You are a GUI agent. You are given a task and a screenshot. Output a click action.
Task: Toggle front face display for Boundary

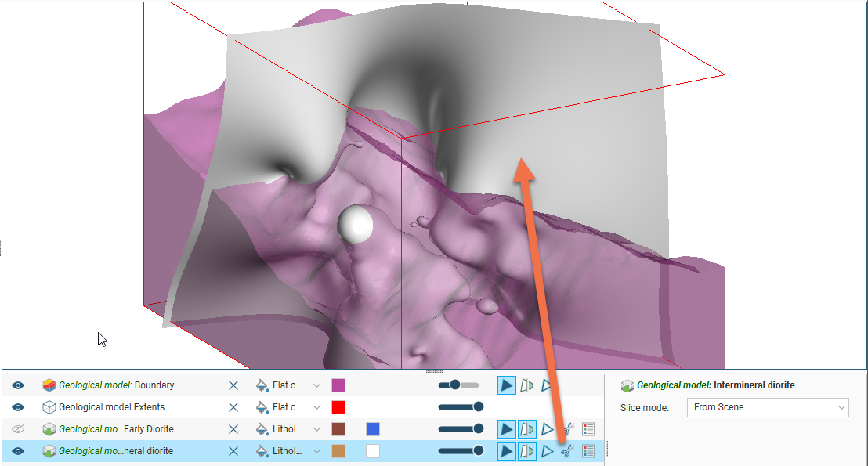pos(507,385)
